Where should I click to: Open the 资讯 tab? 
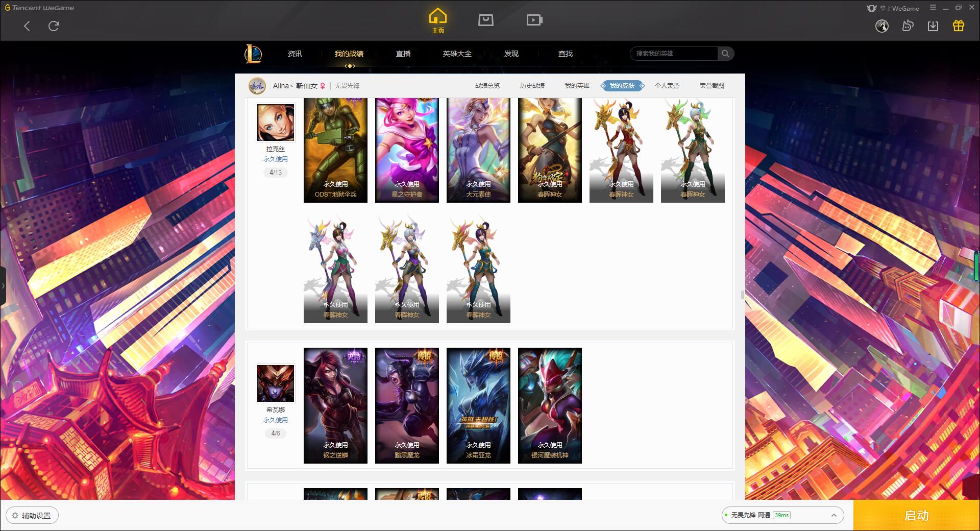pos(295,54)
